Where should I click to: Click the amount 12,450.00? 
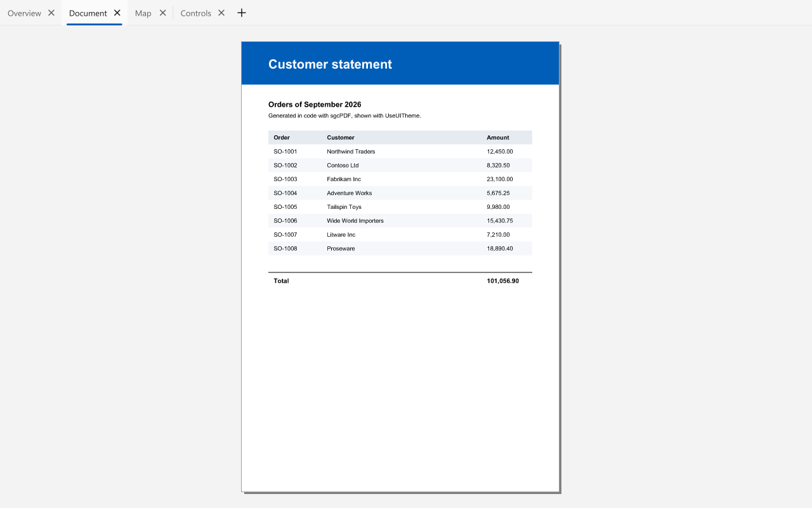tap(500, 152)
